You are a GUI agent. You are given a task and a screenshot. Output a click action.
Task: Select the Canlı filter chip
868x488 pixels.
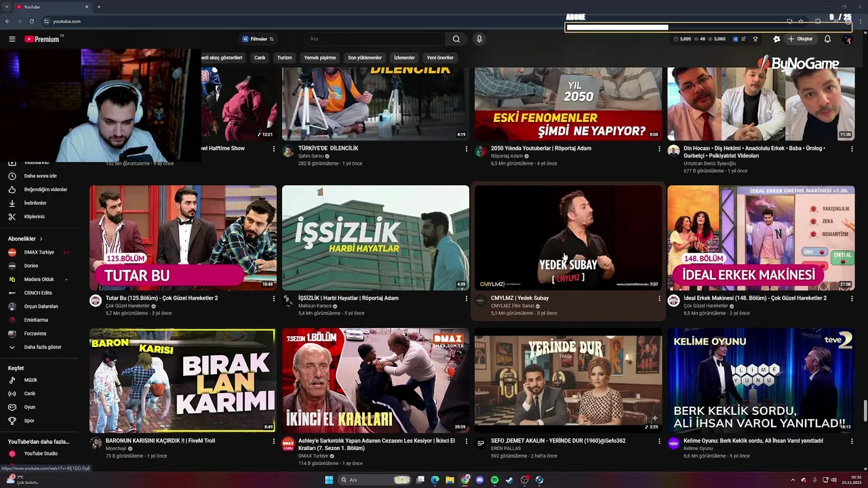pos(260,58)
